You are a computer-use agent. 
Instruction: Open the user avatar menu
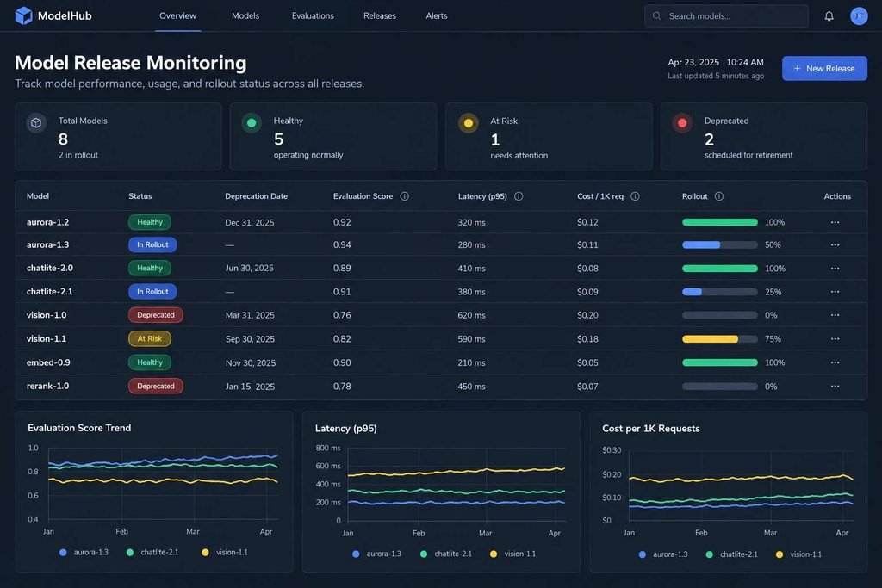click(x=859, y=16)
